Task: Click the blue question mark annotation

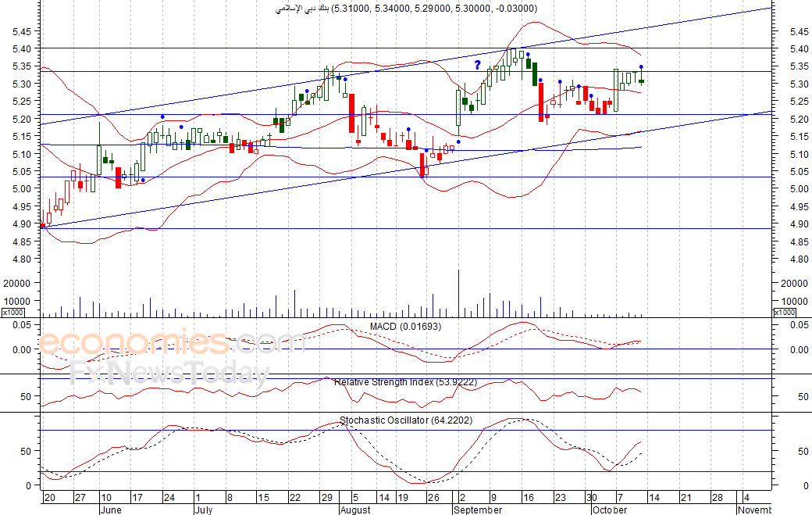Action: (478, 65)
